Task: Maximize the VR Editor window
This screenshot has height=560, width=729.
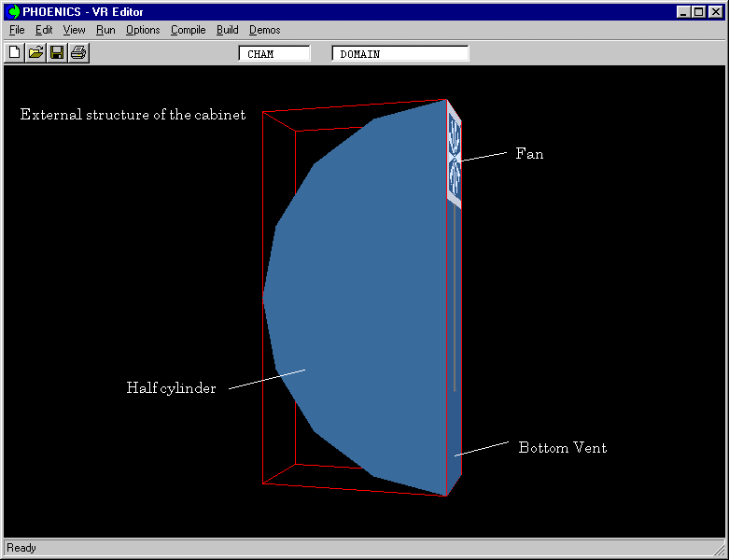Action: tap(698, 11)
